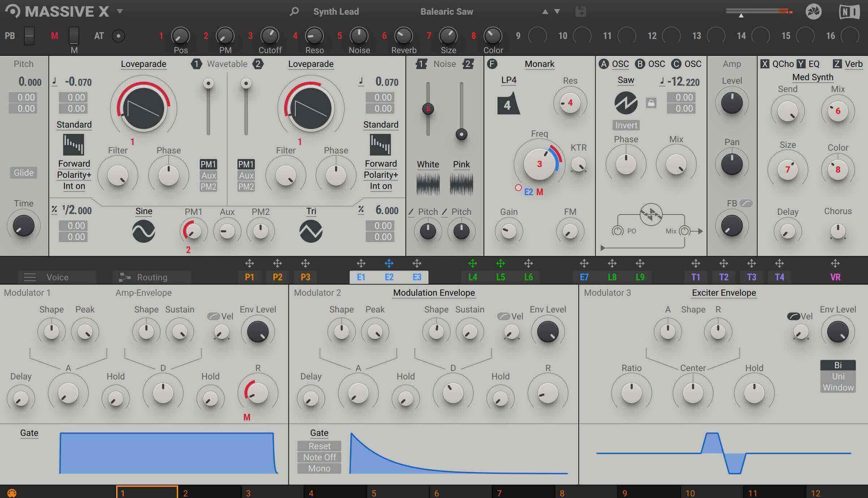
Task: Enable Mono in Modulator 2 envelope
Action: (x=319, y=468)
